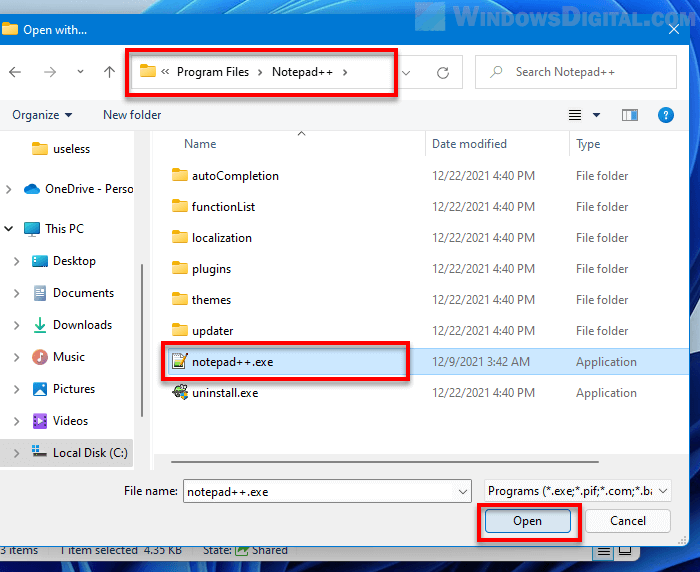This screenshot has width=700, height=572.
Task: Toggle the preview pane
Action: 629,115
